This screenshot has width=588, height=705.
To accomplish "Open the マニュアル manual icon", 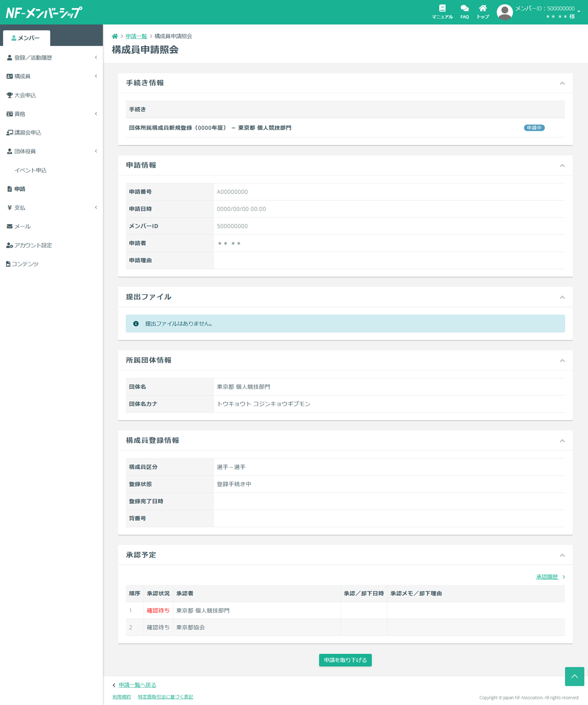I will (x=442, y=12).
